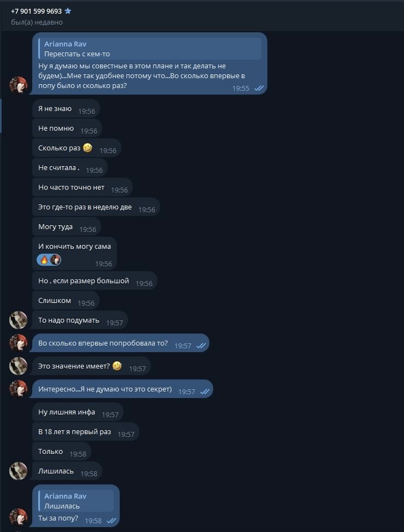Click double checkmarks on the "Интересно..." message
Image resolution: width=404 pixels, height=532 pixels.
point(204,391)
